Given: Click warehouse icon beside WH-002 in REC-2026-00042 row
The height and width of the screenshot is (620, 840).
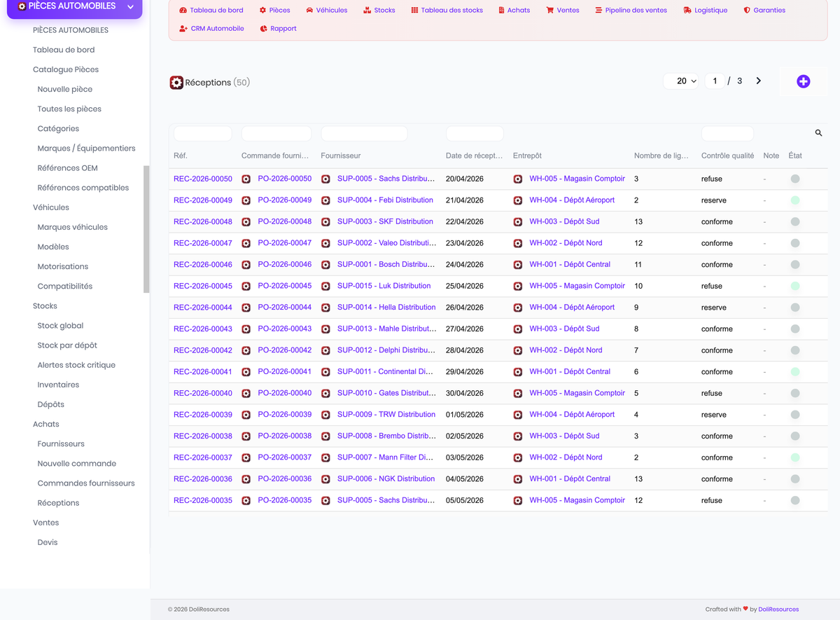Looking at the screenshot, I should [x=517, y=350].
